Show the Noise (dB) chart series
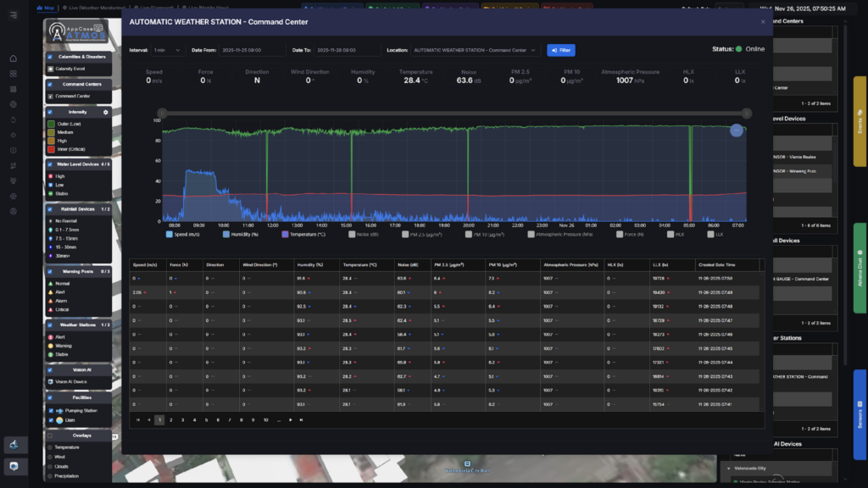Viewport: 868px width, 488px height. pyautogui.click(x=363, y=235)
